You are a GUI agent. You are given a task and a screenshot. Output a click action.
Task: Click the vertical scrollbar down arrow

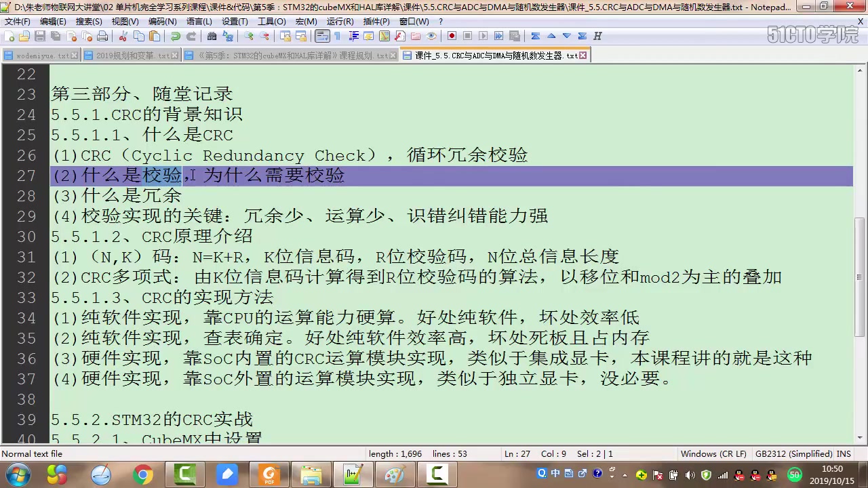860,438
